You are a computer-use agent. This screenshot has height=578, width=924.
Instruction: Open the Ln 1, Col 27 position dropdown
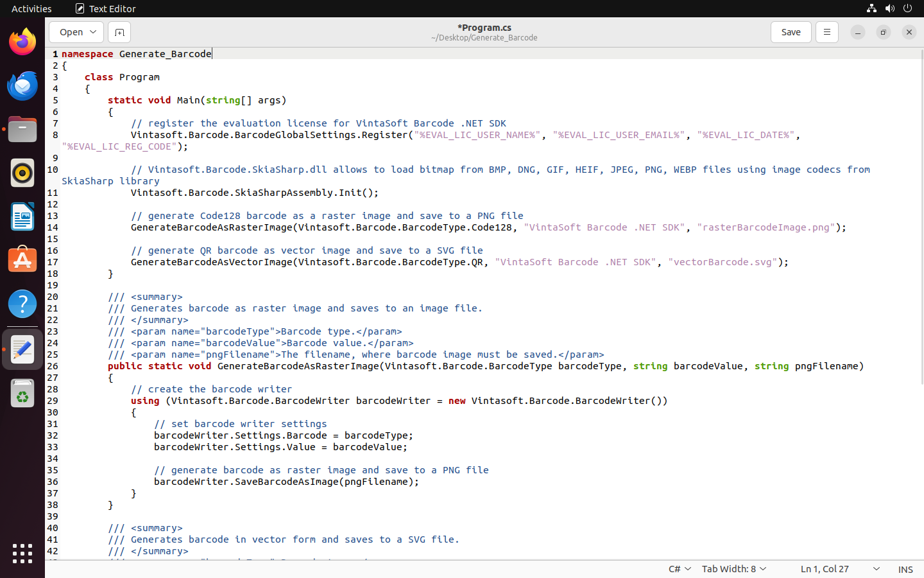(x=839, y=569)
